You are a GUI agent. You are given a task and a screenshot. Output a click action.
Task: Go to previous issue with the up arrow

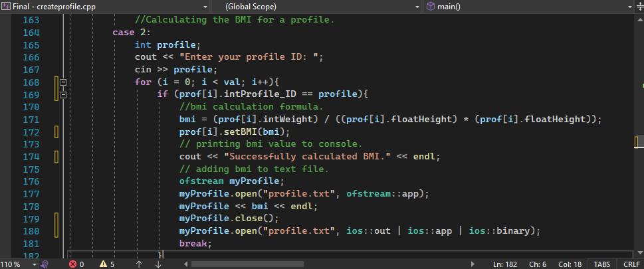139,264
